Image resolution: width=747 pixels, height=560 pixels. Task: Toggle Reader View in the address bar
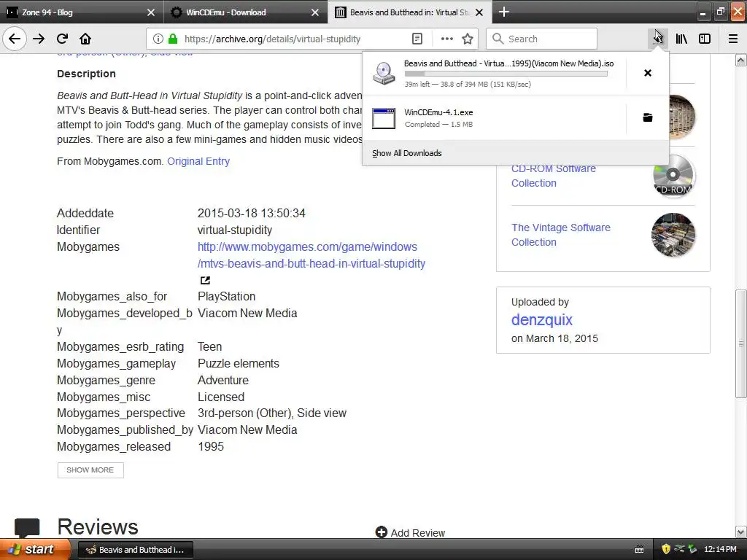[x=417, y=39]
